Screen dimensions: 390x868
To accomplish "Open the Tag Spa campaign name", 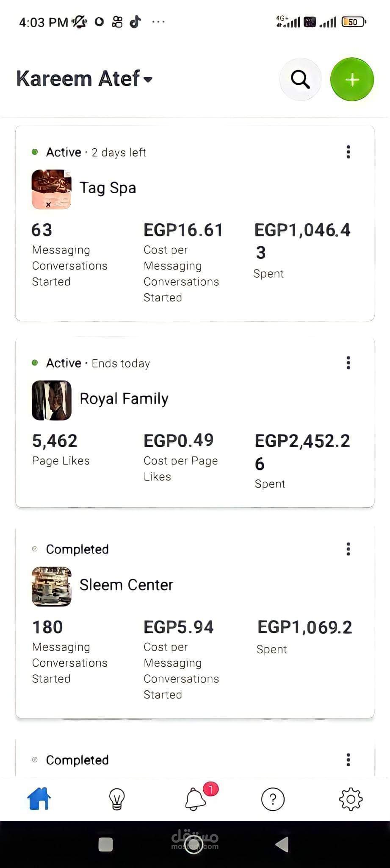I will point(108,188).
